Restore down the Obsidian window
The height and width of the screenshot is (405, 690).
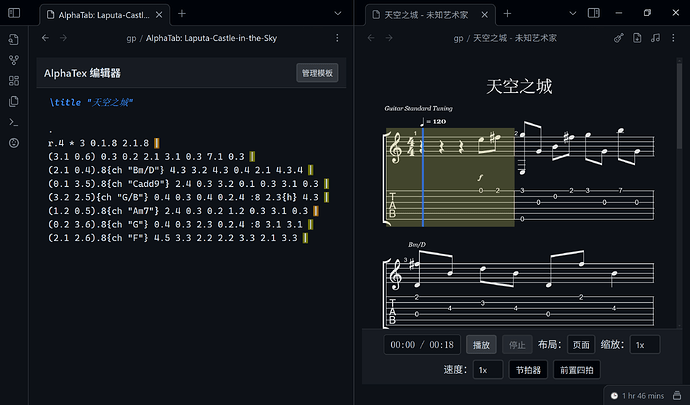(647, 13)
